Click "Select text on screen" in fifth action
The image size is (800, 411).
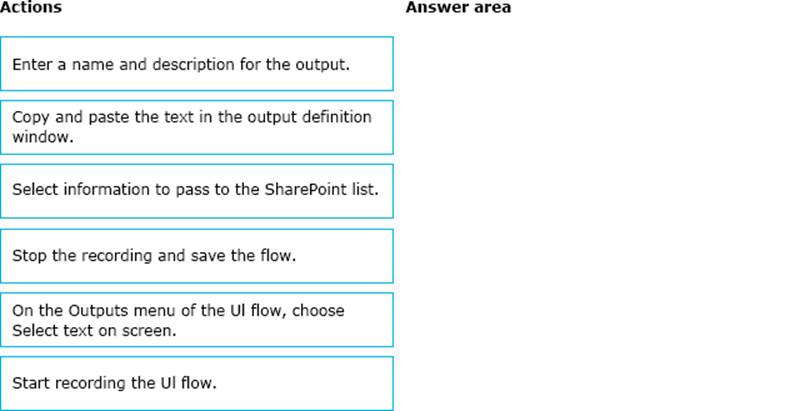click(94, 329)
